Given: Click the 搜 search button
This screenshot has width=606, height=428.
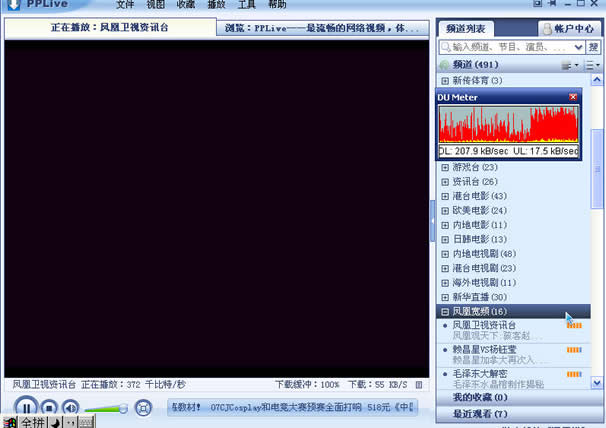Looking at the screenshot, I should [x=593, y=47].
